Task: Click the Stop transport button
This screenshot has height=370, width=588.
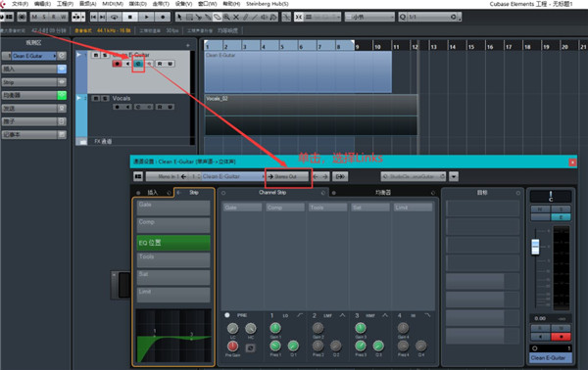Action: click(129, 17)
